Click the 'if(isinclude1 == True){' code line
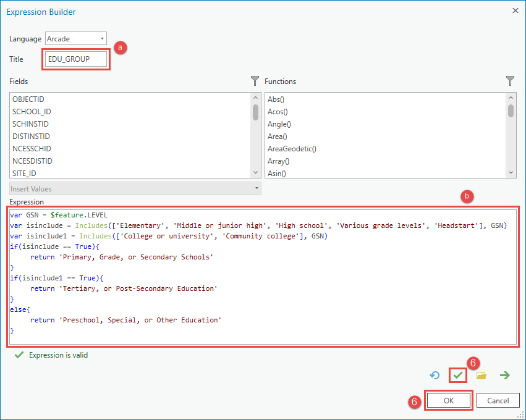The height and width of the screenshot is (420, 526). pos(57,278)
